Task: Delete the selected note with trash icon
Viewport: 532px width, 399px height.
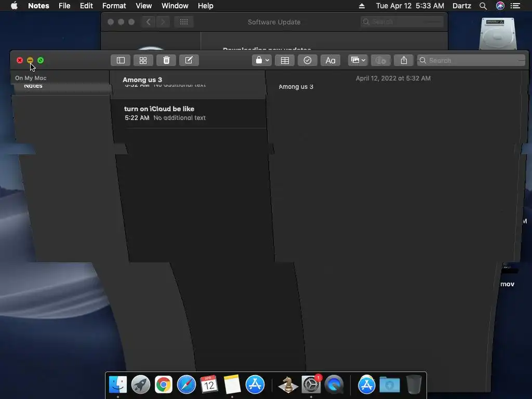Action: pos(166,60)
